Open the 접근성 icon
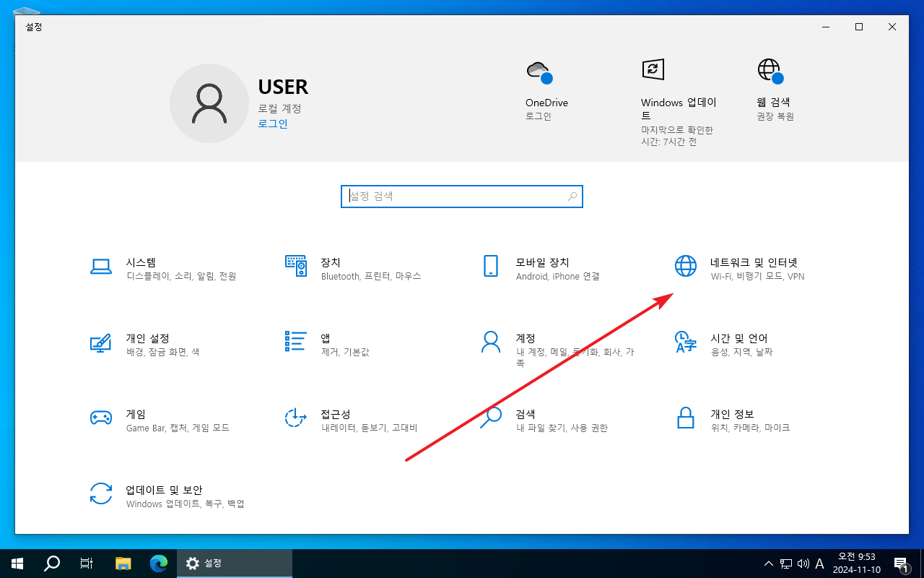 [296, 418]
